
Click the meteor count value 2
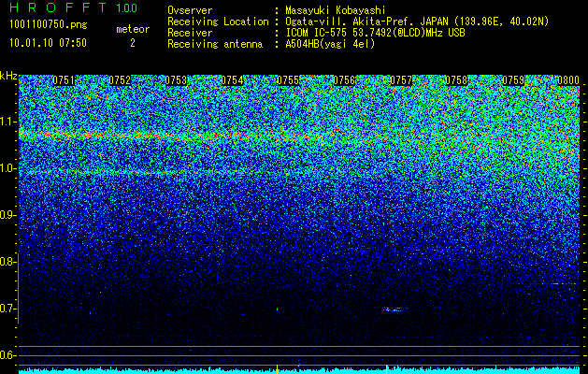[x=133, y=43]
